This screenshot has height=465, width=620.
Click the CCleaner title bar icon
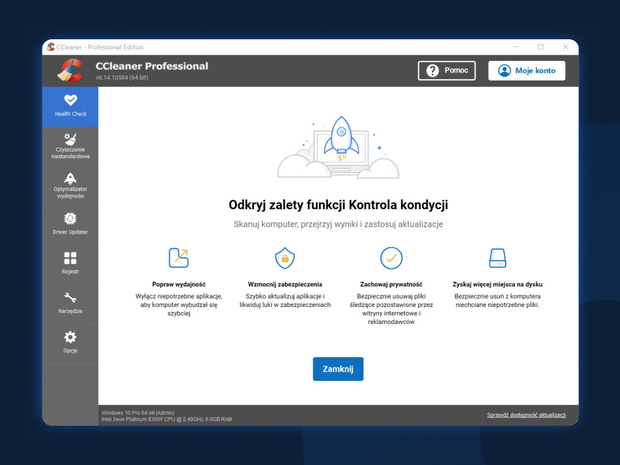tap(50, 47)
